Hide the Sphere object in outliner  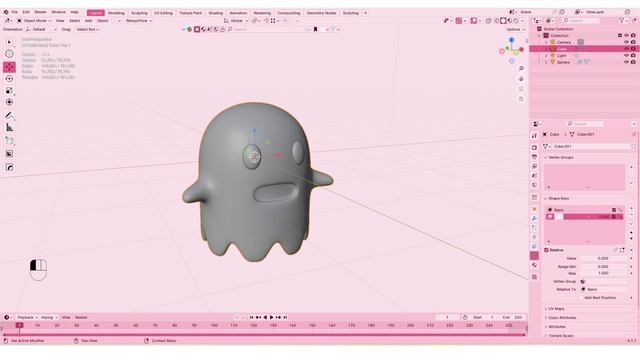(626, 62)
